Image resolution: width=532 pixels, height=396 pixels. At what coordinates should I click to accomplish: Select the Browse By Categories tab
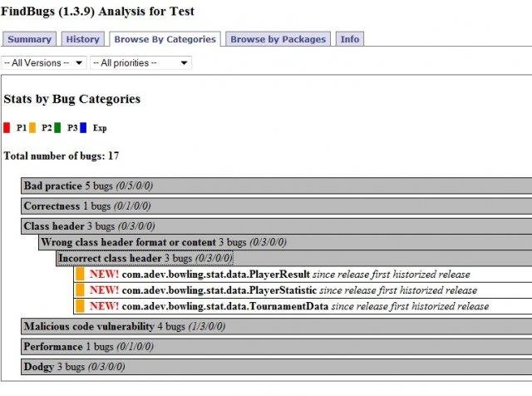[x=165, y=39]
